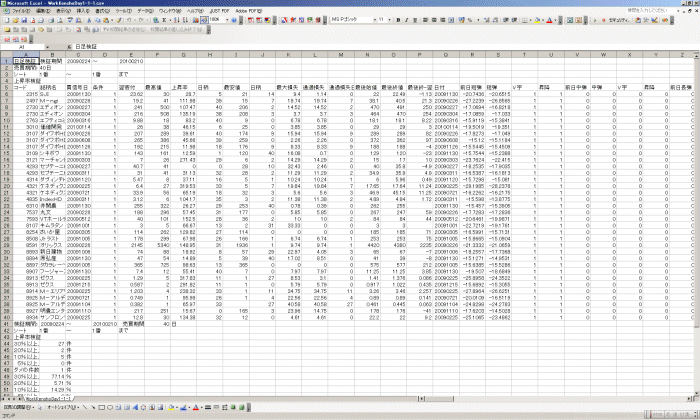Click the AutoSum sigma icon
Viewport: 700px width, 420px height.
[164, 20]
